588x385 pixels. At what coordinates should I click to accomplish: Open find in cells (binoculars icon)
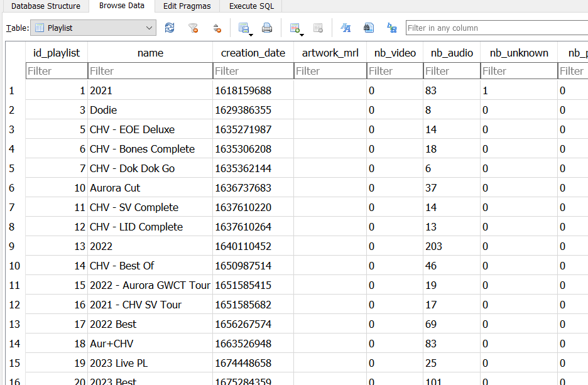[x=369, y=28]
